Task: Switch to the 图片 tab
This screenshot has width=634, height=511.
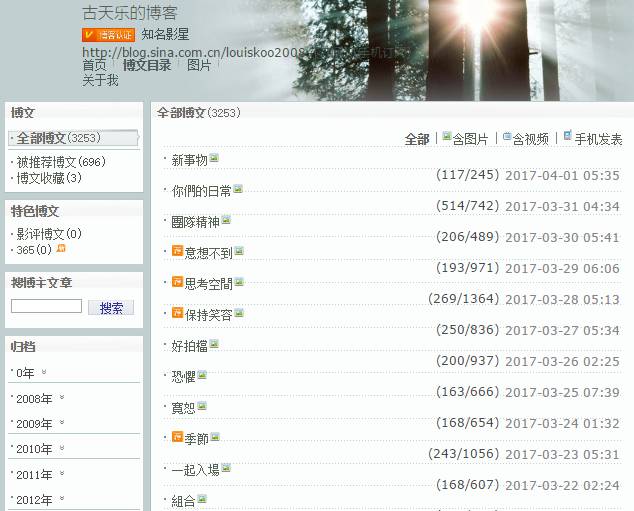Action: pyautogui.click(x=199, y=65)
